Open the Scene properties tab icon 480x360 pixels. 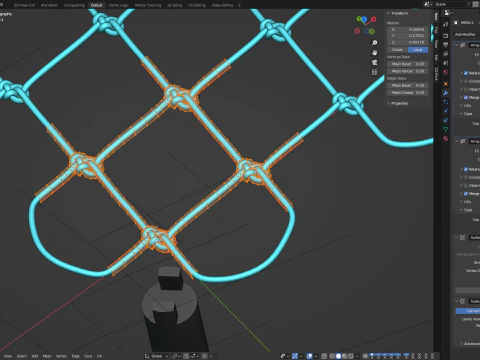click(446, 63)
